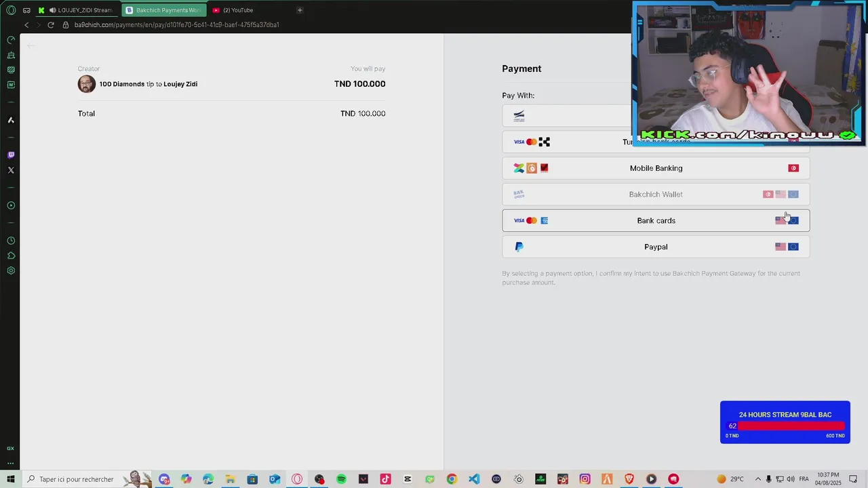868x488 pixels.
Task: Open Windows Start menu
Action: pyautogui.click(x=11, y=479)
